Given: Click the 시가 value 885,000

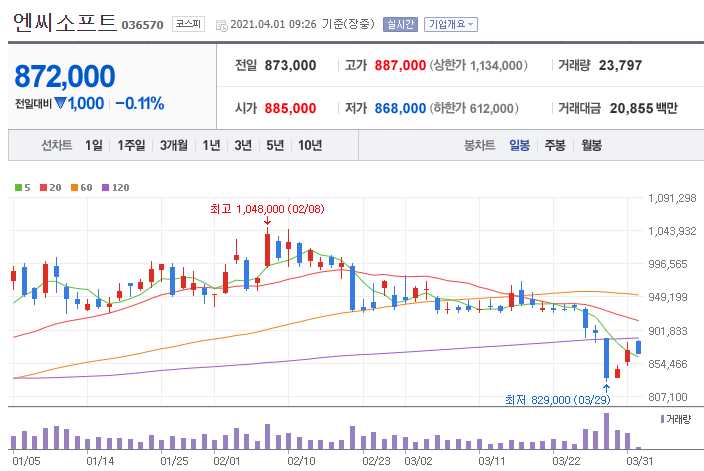Looking at the screenshot, I should point(290,108).
